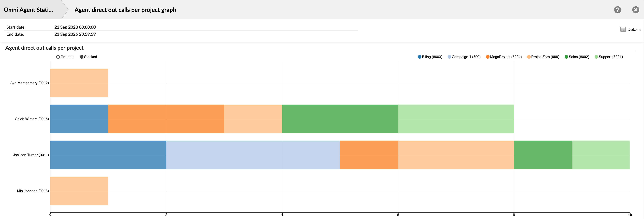Select the Grouped chart view radio button
644x219 pixels.
[x=58, y=57]
